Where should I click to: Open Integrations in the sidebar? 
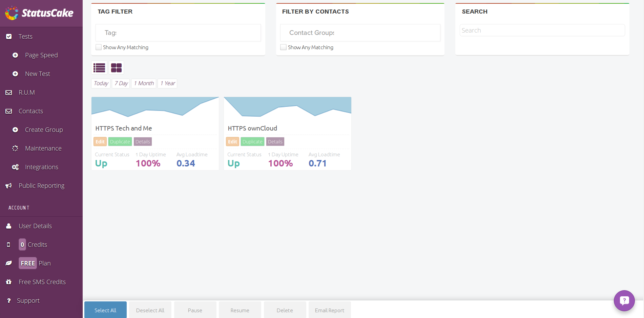click(41, 167)
